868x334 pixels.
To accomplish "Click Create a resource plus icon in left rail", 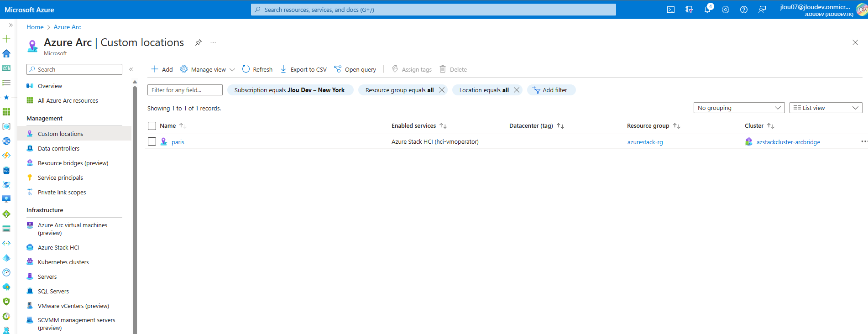I will coord(6,39).
